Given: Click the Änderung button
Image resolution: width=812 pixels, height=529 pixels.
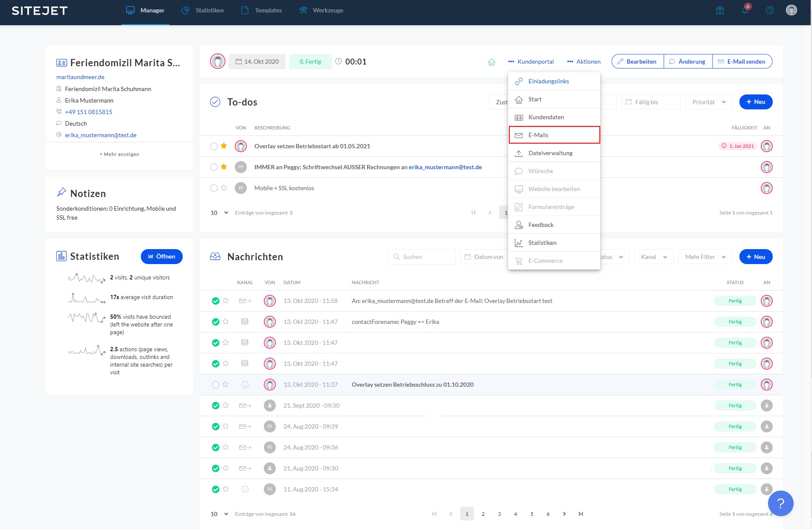Looking at the screenshot, I should tap(688, 62).
